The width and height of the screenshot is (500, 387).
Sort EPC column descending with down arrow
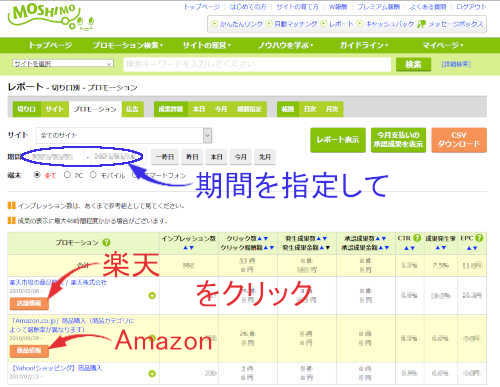pos(475,248)
